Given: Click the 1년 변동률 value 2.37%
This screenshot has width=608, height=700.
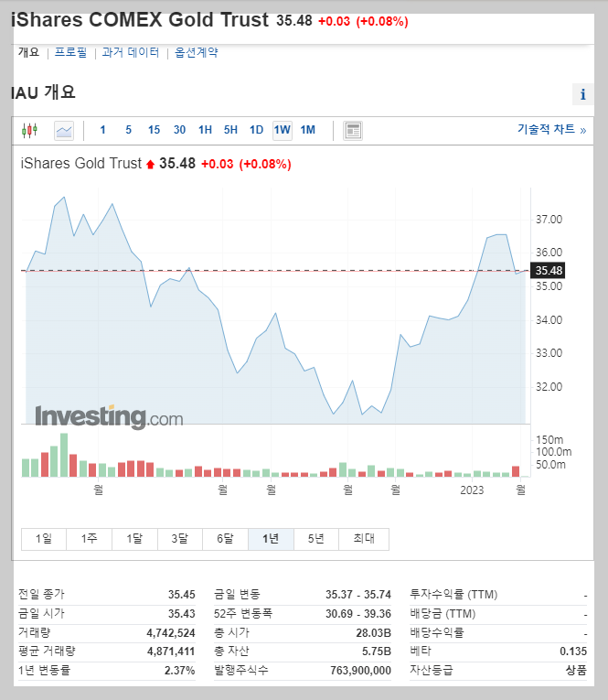Looking at the screenshot, I should coord(180,671).
